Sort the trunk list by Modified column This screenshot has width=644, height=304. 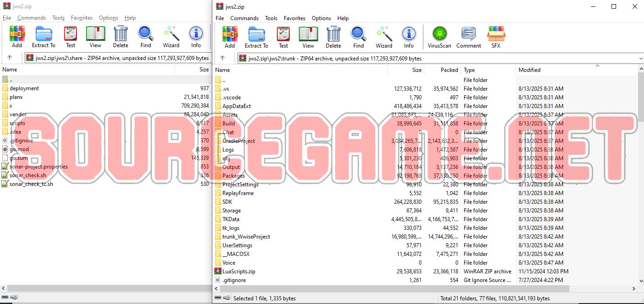pyautogui.click(x=529, y=70)
